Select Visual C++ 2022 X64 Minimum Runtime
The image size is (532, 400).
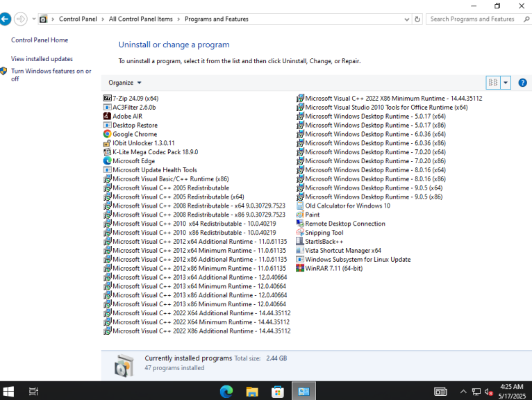[197, 322]
